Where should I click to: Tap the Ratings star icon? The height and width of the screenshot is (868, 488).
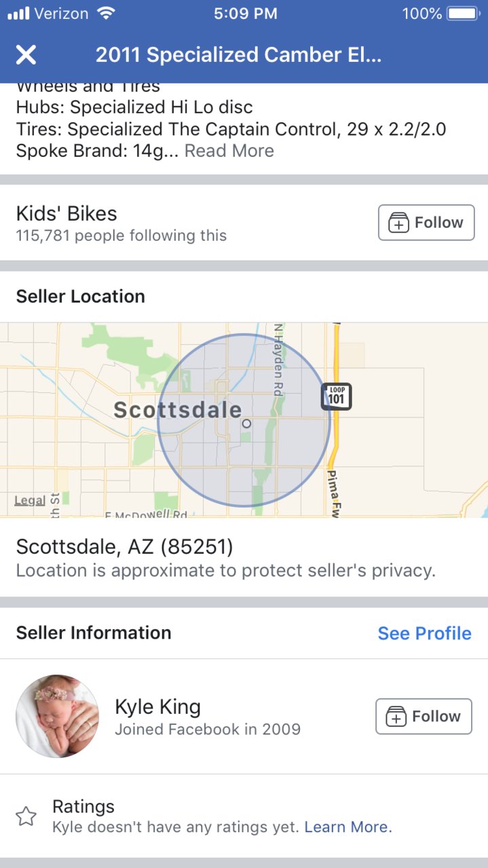[26, 816]
